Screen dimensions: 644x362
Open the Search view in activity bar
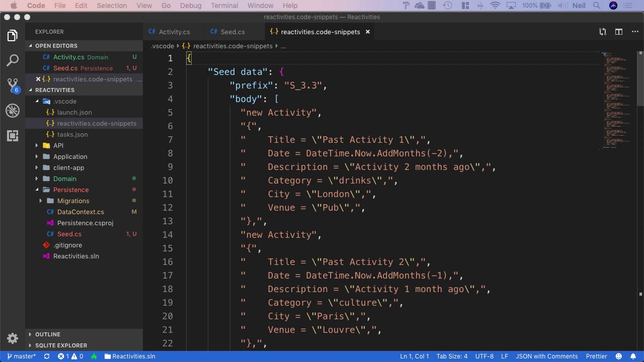click(13, 61)
